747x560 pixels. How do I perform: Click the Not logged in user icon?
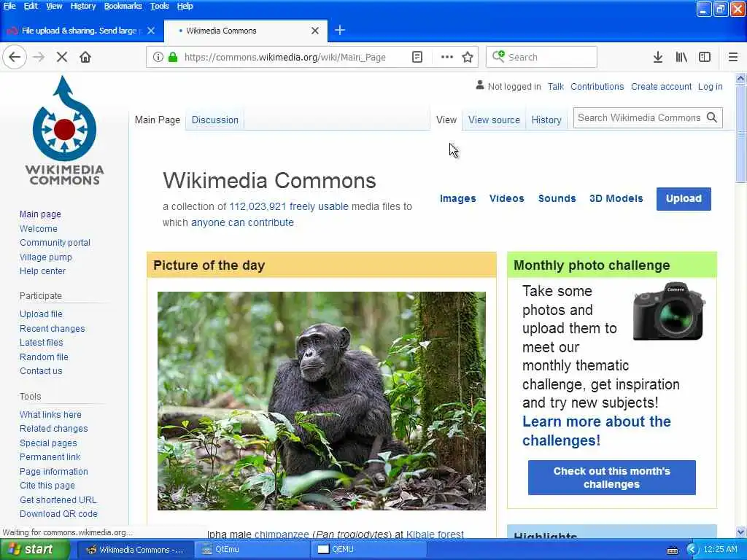click(x=480, y=85)
